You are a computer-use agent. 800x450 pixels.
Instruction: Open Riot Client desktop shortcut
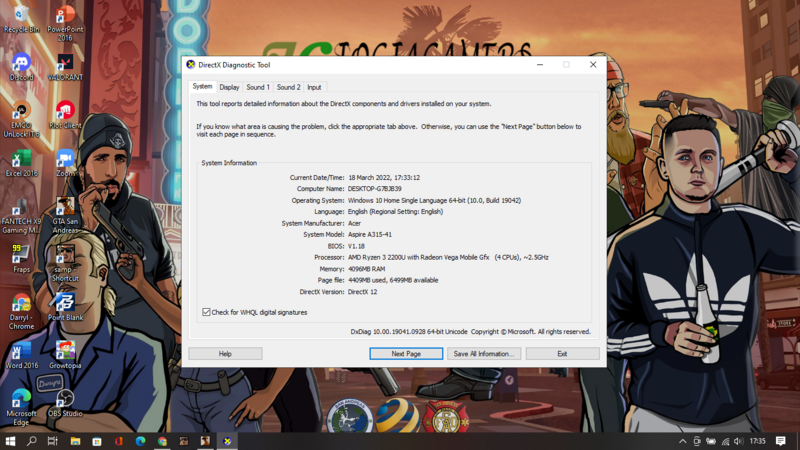pos(65,115)
